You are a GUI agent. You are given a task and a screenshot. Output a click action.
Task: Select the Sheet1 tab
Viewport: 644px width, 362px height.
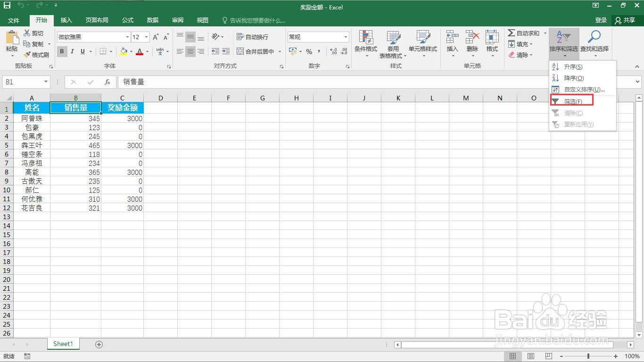(x=63, y=344)
